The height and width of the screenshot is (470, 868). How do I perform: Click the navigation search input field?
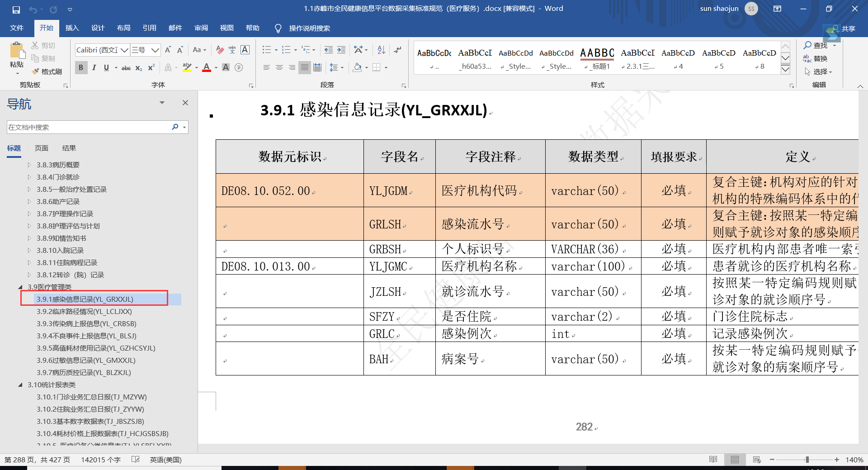(x=89, y=127)
